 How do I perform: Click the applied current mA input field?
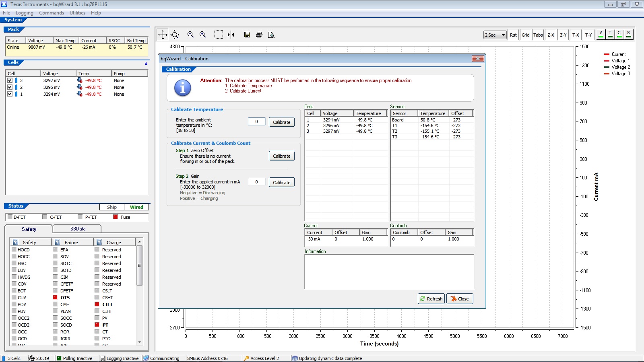[256, 182]
